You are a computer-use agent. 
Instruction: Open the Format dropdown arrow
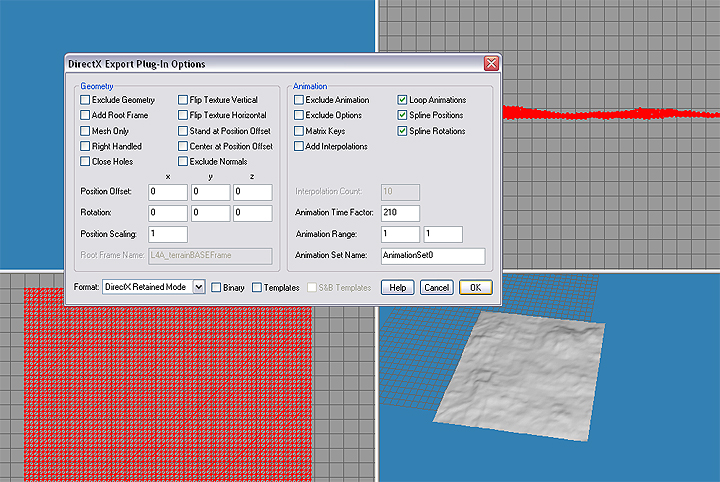198,287
